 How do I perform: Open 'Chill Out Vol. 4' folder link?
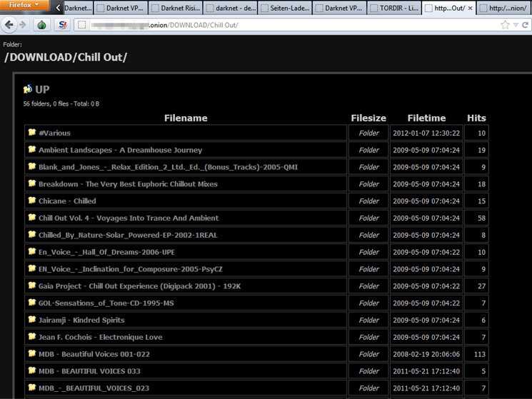coord(129,218)
